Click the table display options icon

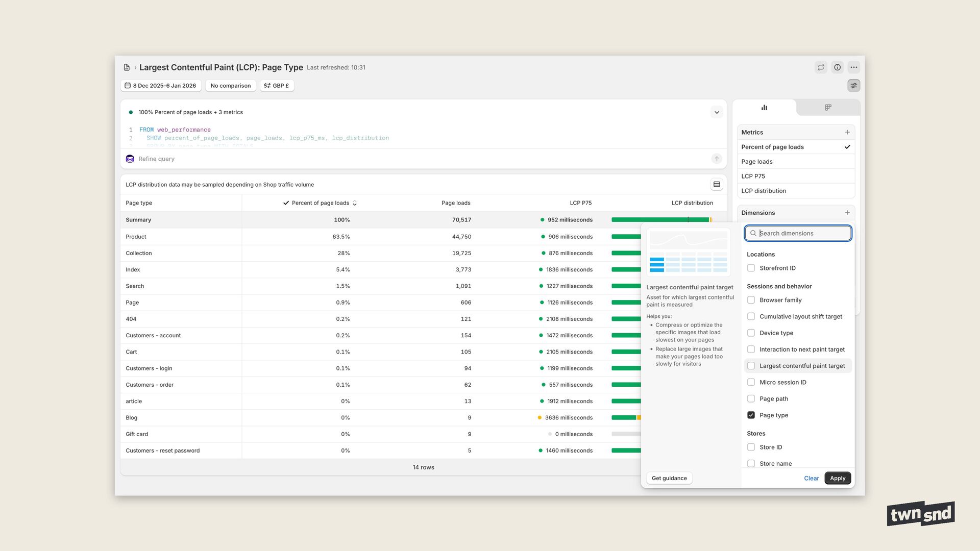point(717,185)
